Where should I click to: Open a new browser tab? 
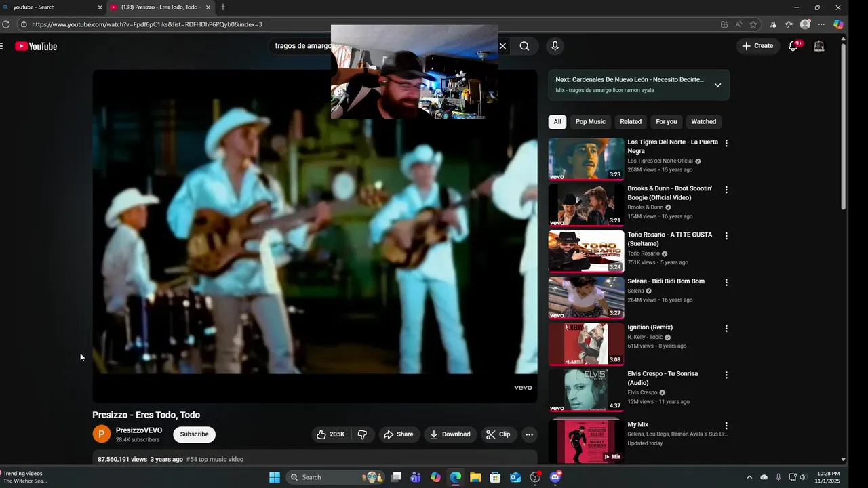coord(223,7)
